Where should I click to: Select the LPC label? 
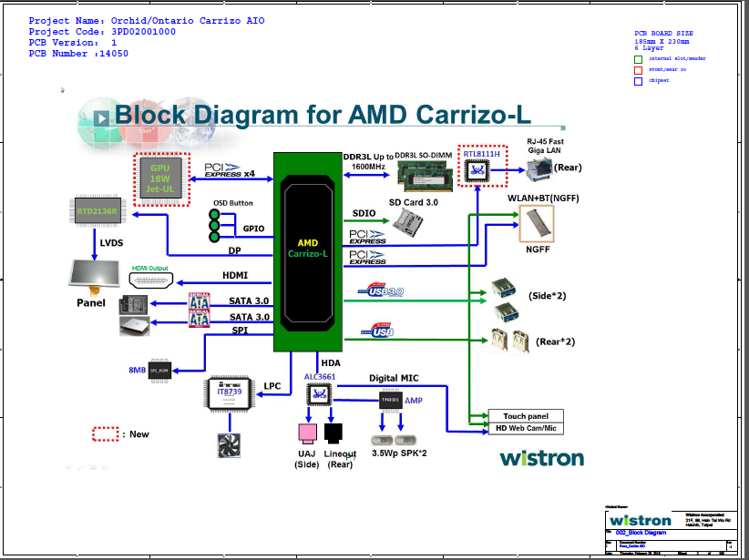point(272,386)
